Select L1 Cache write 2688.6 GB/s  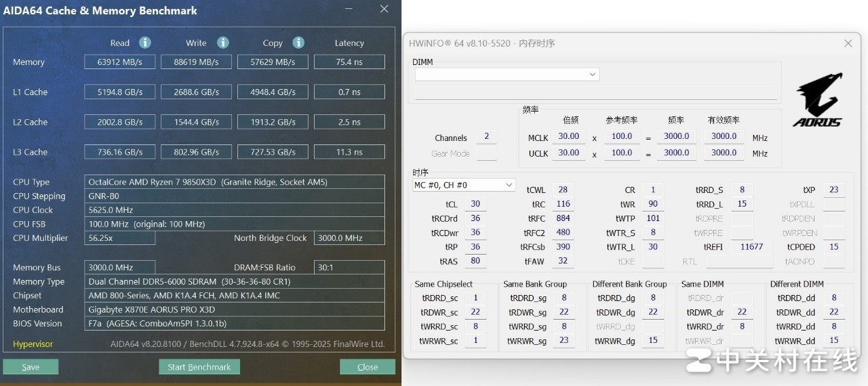196,92
